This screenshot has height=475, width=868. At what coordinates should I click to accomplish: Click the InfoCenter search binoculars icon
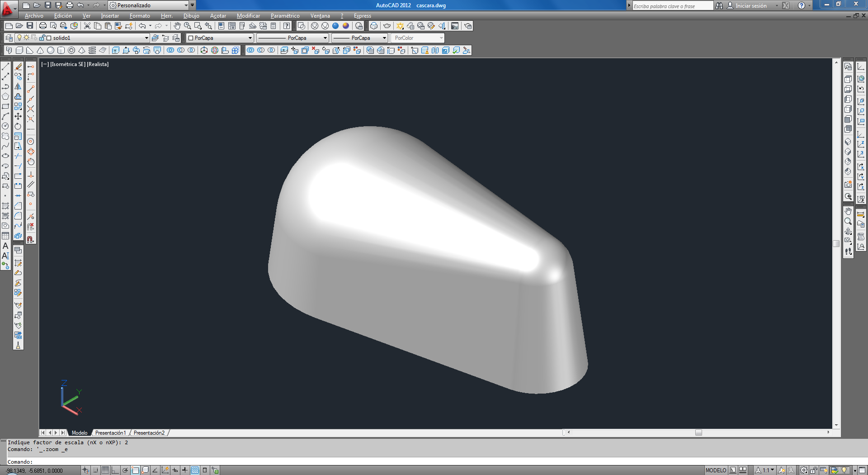tap(719, 5)
